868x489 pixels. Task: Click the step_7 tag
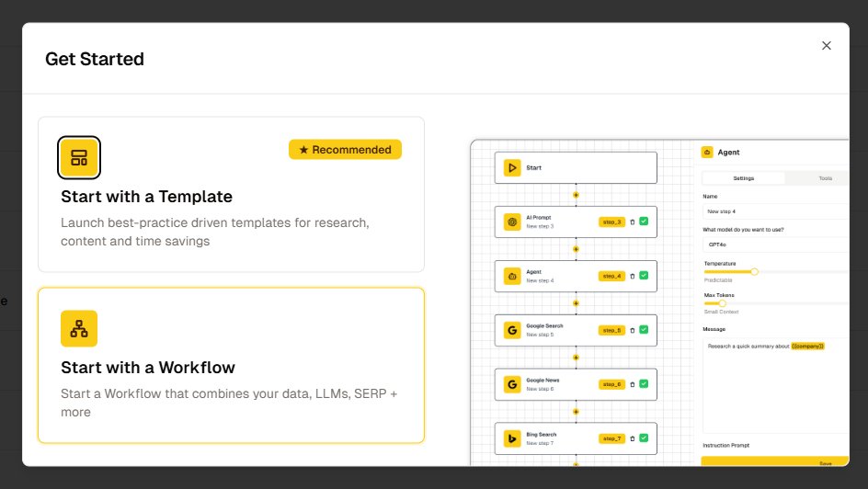click(611, 438)
